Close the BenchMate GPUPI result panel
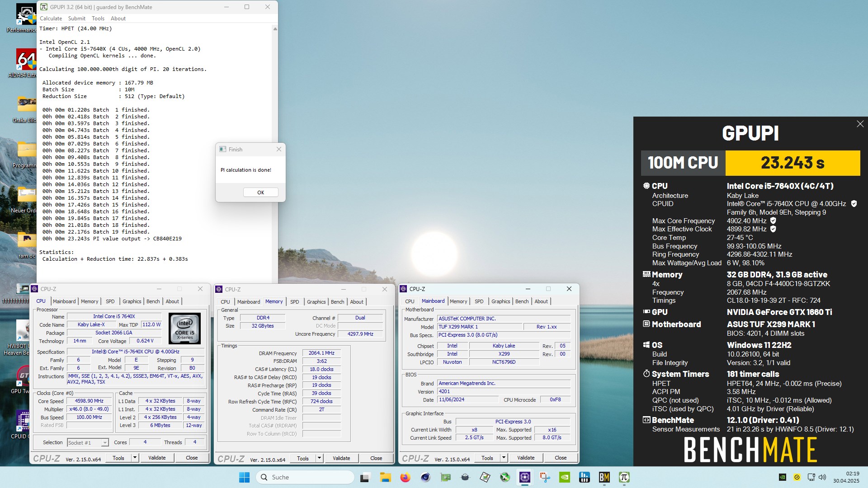The height and width of the screenshot is (488, 868). [860, 124]
